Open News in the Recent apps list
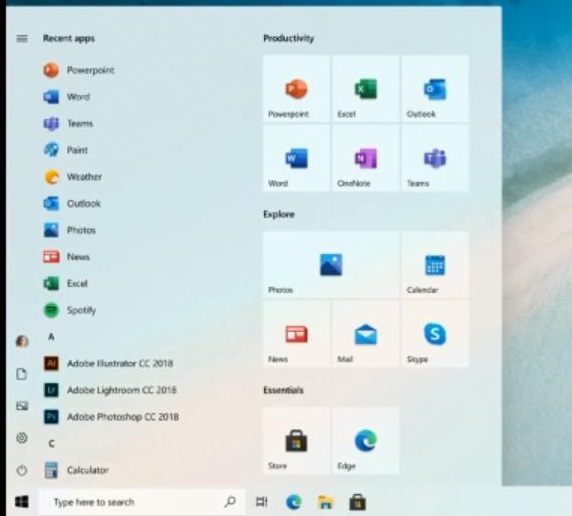 pyautogui.click(x=66, y=257)
